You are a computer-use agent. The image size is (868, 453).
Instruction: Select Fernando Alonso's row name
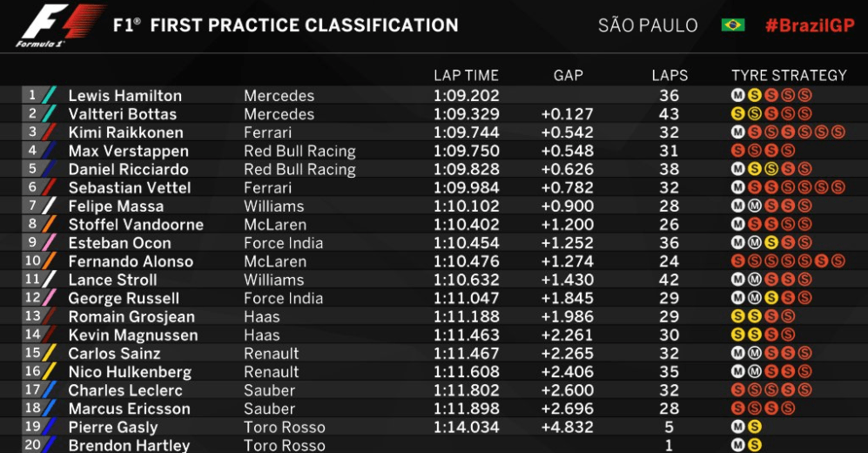point(131,261)
